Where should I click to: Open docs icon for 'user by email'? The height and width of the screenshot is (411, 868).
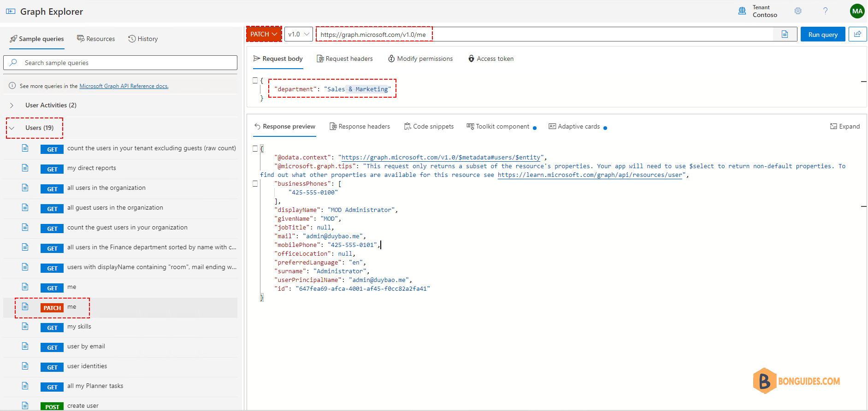pyautogui.click(x=25, y=346)
